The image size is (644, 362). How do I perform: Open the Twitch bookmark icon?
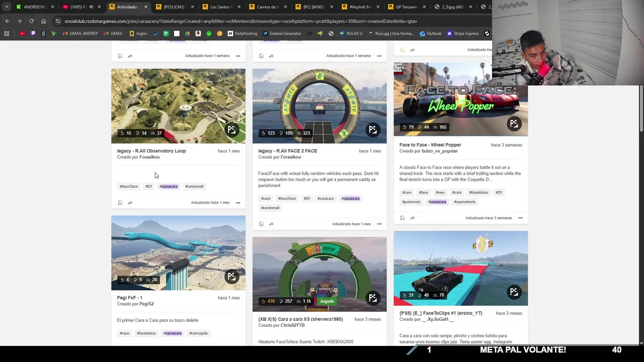(33, 34)
